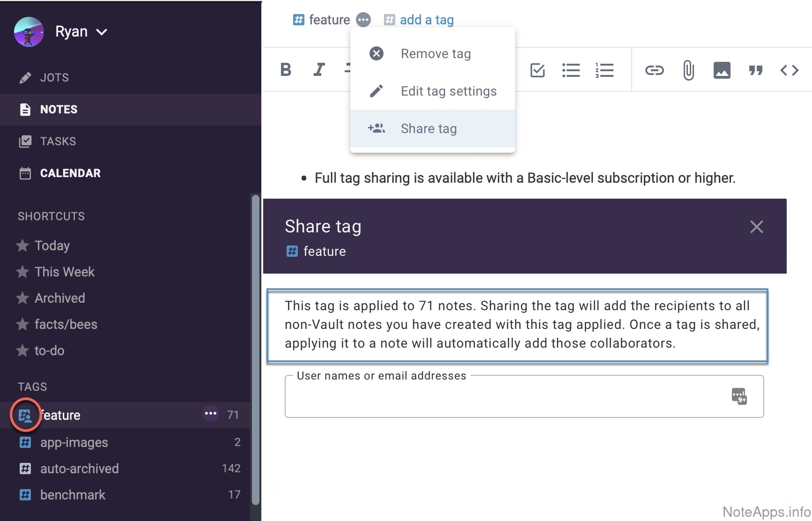
Task: Insert an image
Action: pyautogui.click(x=722, y=70)
